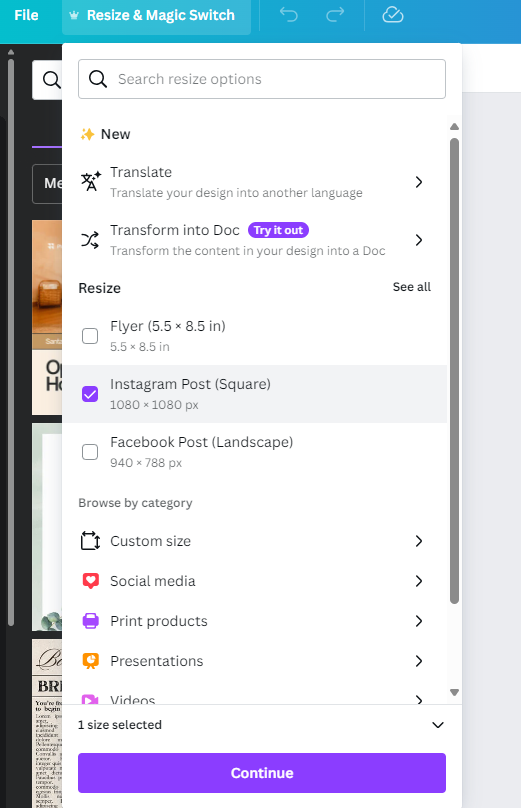Click the Presentations chart icon
The image size is (521, 808).
(x=91, y=661)
